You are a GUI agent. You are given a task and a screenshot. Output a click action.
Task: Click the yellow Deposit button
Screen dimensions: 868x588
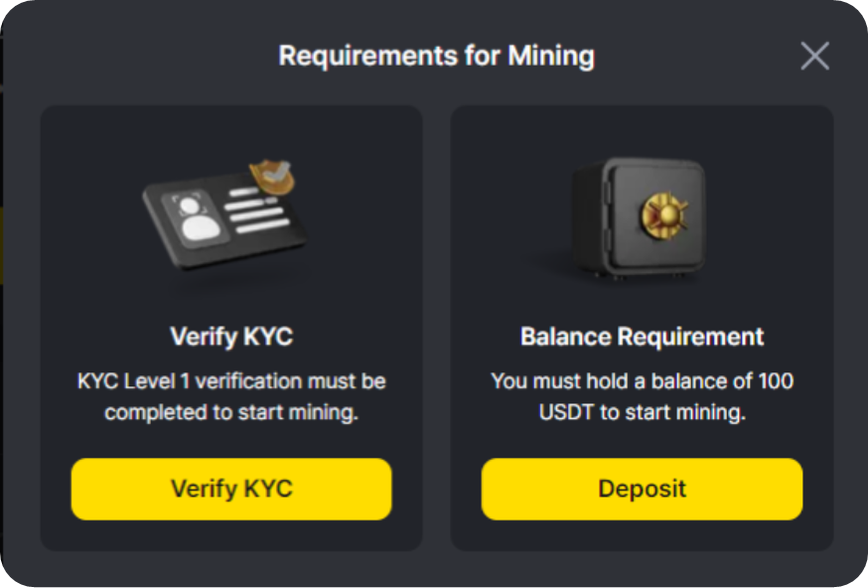pyautogui.click(x=643, y=489)
